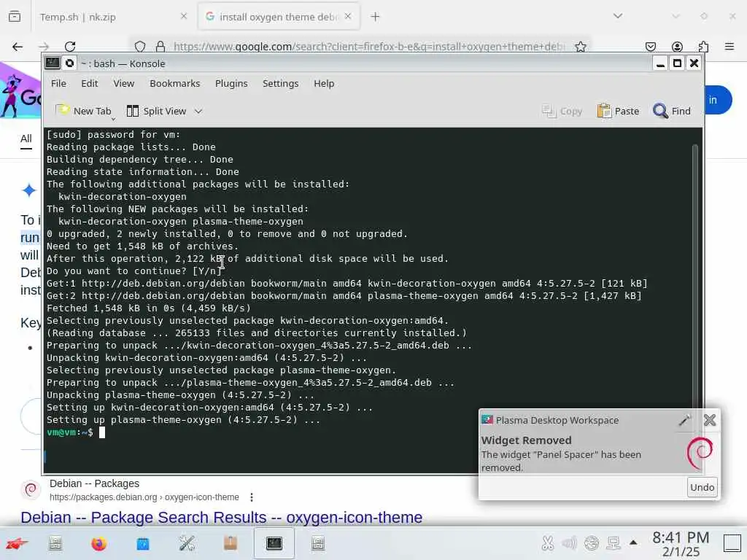The height and width of the screenshot is (560, 747).
Task: Open the brown package taskbar icon
Action: [x=231, y=543]
